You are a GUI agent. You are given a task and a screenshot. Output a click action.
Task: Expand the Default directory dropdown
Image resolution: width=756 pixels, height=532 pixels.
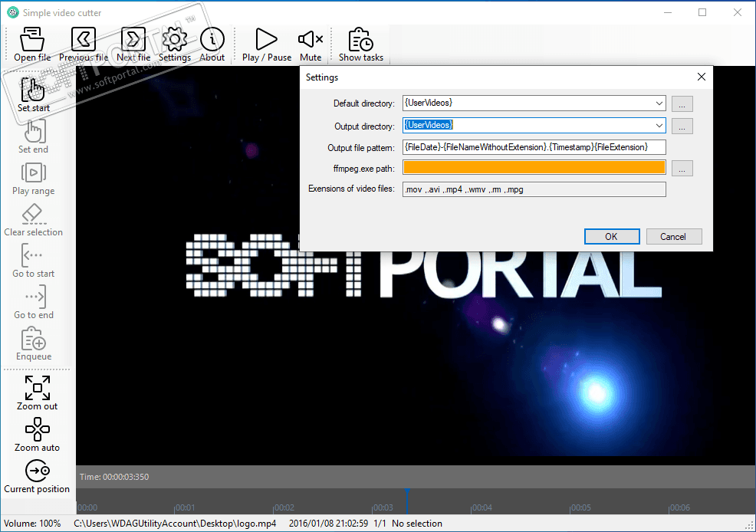(x=659, y=103)
